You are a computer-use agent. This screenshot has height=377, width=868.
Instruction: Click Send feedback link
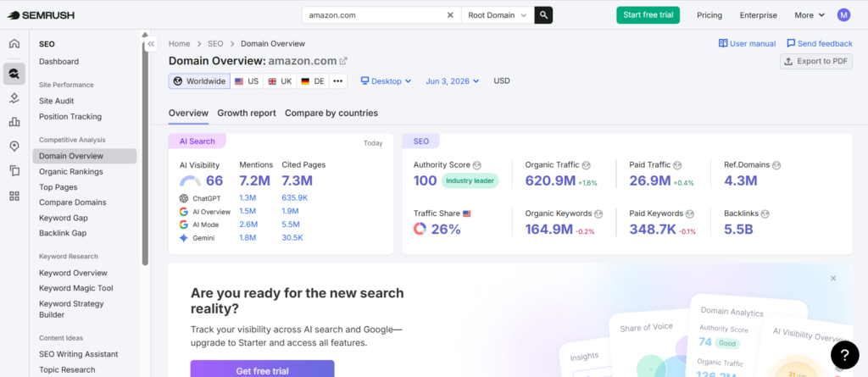pyautogui.click(x=820, y=43)
